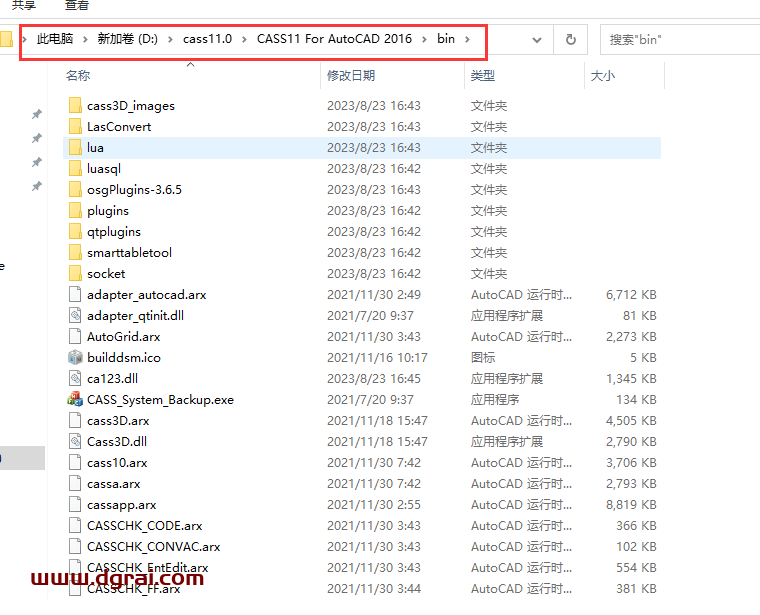Viewport: 760px width, 615px height.
Task: Click the CASS_System_Backup.exe application icon
Action: point(75,399)
